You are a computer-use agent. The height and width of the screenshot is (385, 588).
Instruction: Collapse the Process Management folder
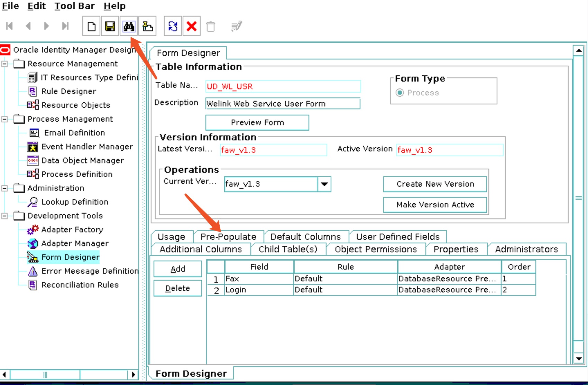click(4, 119)
